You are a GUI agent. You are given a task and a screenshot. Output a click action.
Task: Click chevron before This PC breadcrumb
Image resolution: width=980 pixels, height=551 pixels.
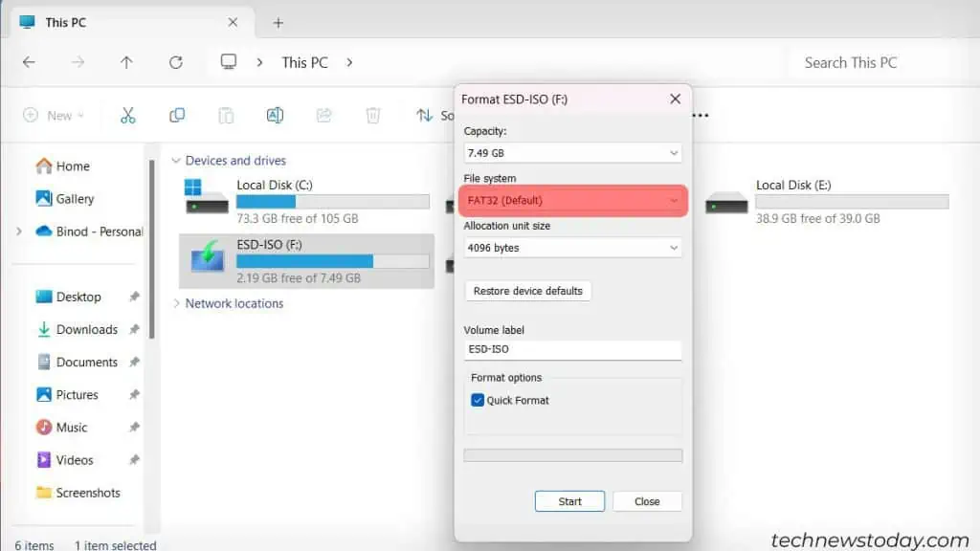[x=259, y=62]
